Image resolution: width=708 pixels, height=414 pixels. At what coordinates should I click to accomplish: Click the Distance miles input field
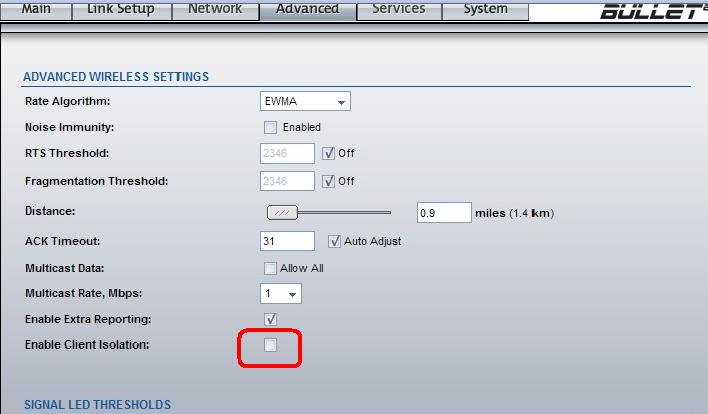tap(444, 213)
